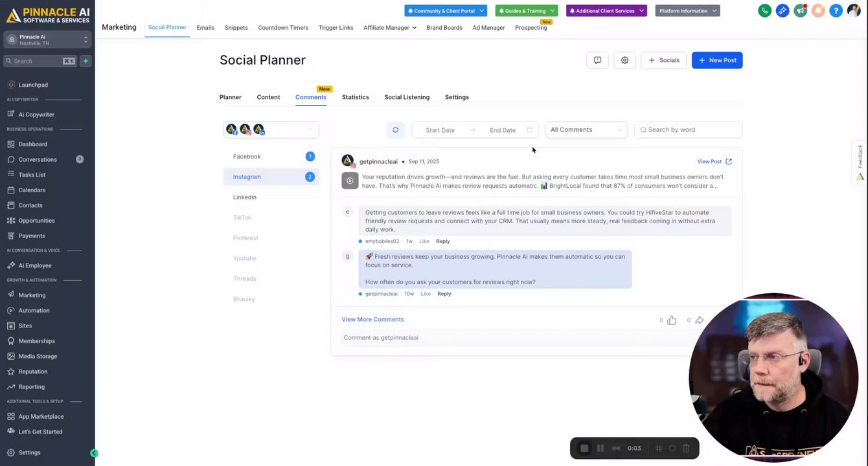Viewport: 868px width, 466px height.
Task: Expand the Additional Client Services dropdown
Action: click(606, 11)
